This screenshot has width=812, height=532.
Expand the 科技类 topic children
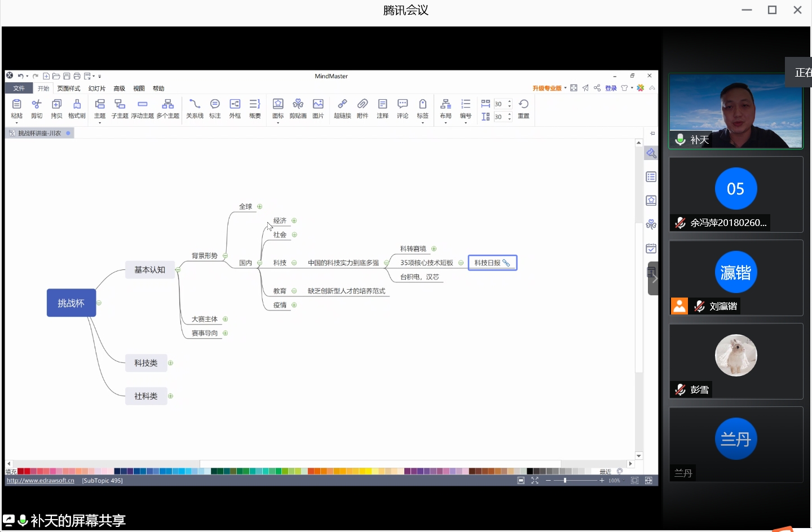pyautogui.click(x=170, y=363)
